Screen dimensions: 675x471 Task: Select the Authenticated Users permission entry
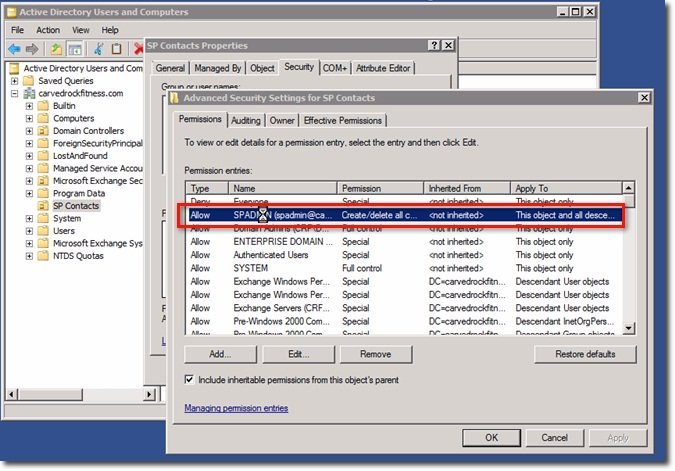point(404,255)
